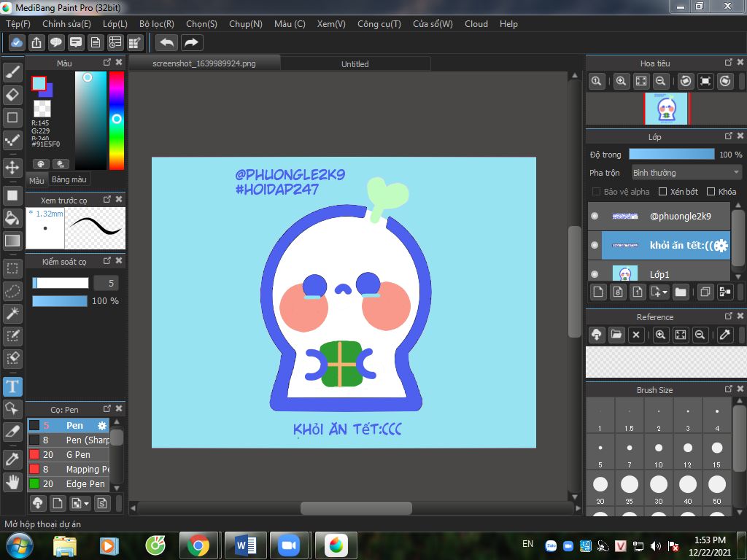Zoom in on the Navigator panel
Screen dimensions: 747x560
coord(621,81)
